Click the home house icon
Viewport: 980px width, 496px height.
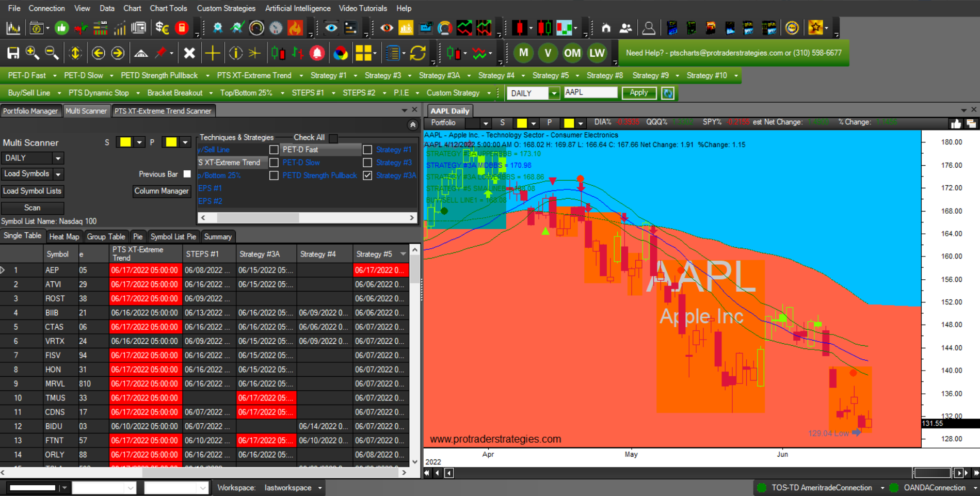[606, 28]
